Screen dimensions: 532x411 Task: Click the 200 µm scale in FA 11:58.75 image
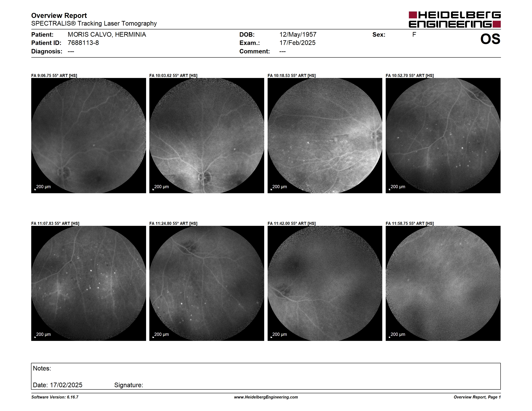point(397,335)
